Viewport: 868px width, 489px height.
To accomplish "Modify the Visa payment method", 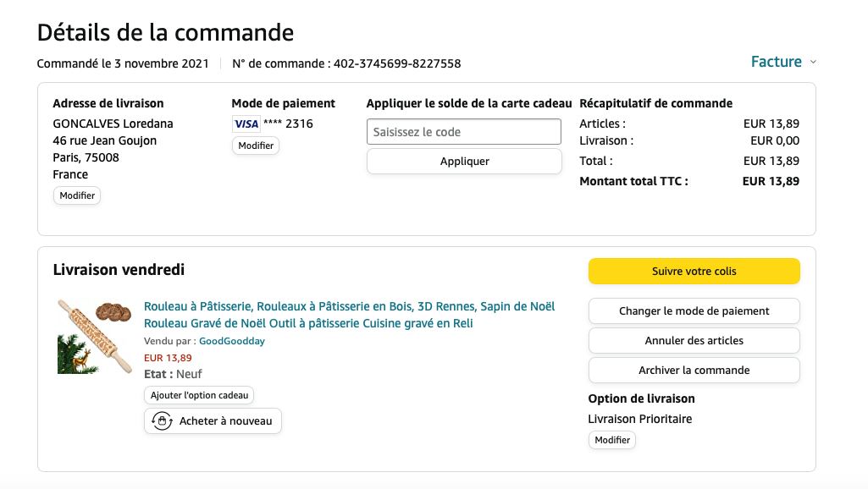I will [x=256, y=146].
